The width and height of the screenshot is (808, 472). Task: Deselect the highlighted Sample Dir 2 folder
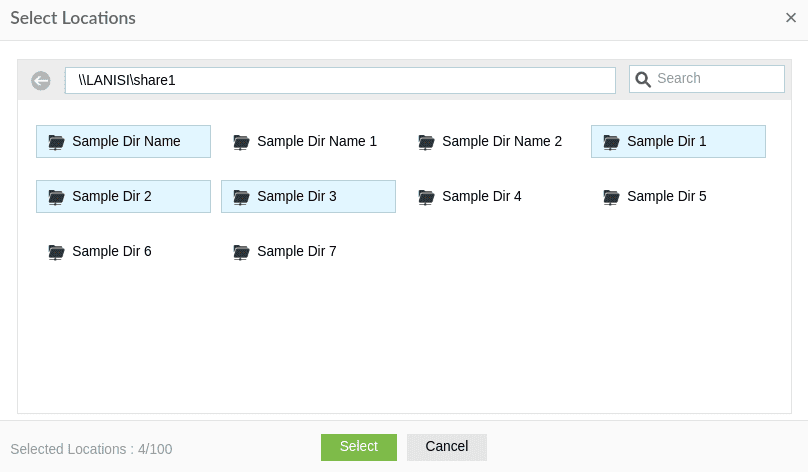(123, 196)
